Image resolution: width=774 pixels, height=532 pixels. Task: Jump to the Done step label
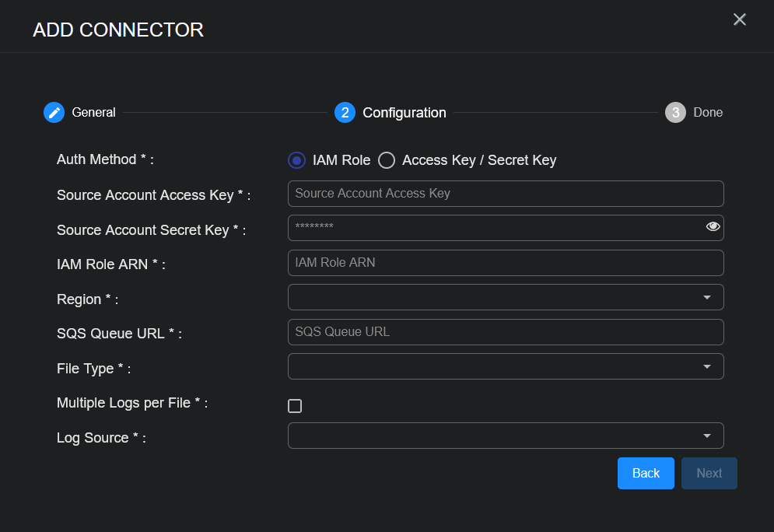[x=708, y=113]
